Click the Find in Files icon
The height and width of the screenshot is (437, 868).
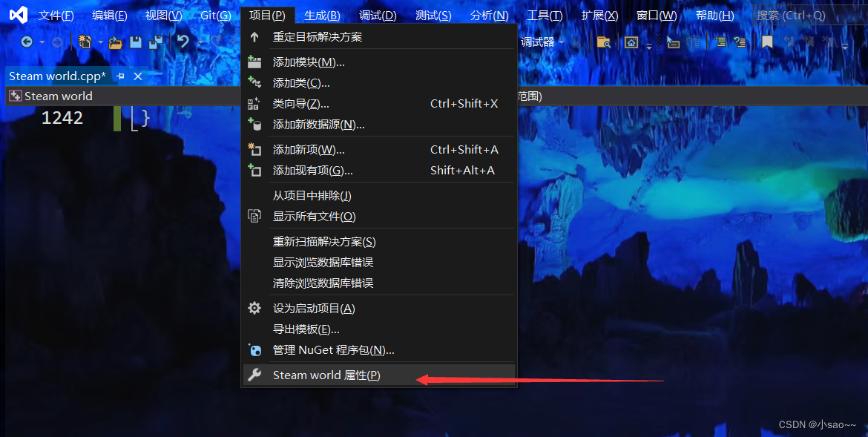(604, 42)
